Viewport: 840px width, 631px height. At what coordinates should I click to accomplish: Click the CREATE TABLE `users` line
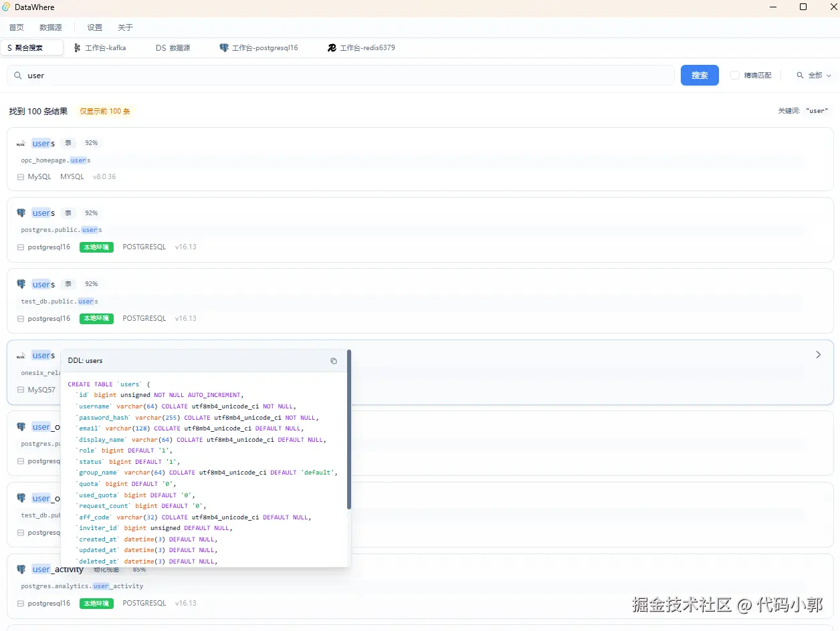click(x=109, y=384)
